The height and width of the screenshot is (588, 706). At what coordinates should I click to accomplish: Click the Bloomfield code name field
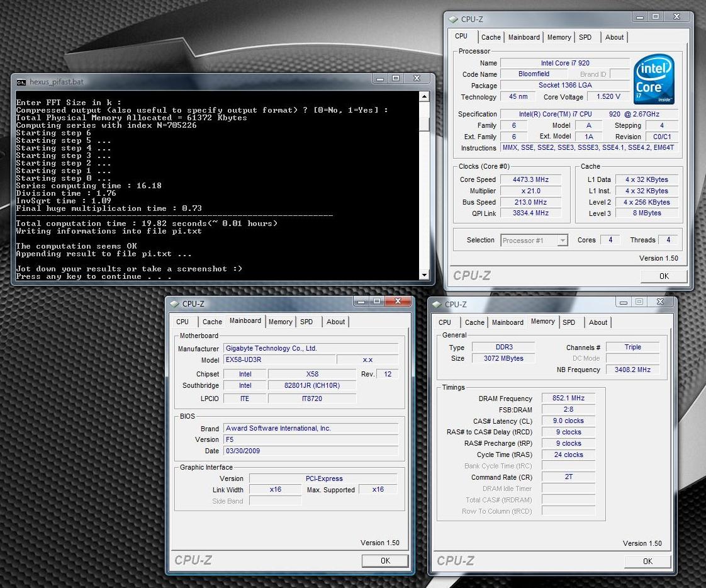click(534, 74)
